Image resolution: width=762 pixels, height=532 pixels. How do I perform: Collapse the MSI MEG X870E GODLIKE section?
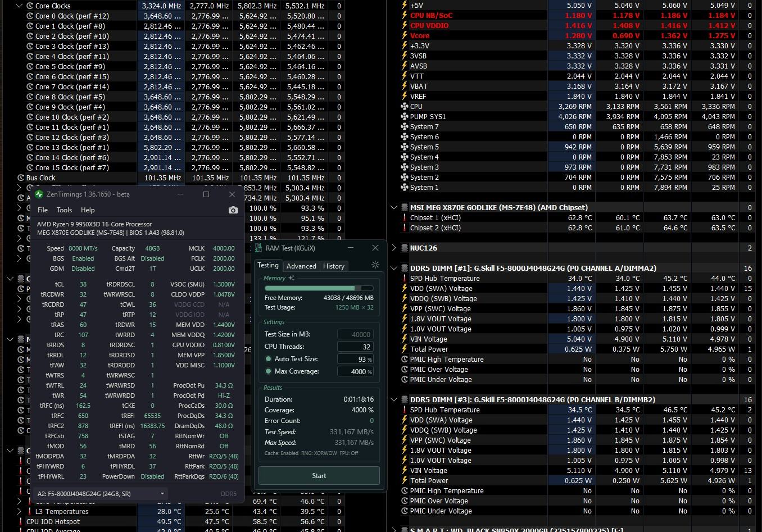pyautogui.click(x=394, y=208)
